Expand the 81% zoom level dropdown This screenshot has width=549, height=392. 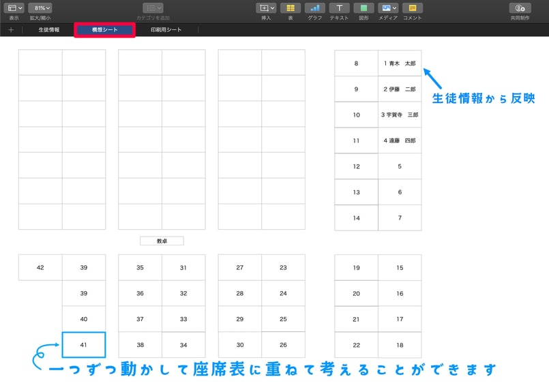[x=40, y=8]
